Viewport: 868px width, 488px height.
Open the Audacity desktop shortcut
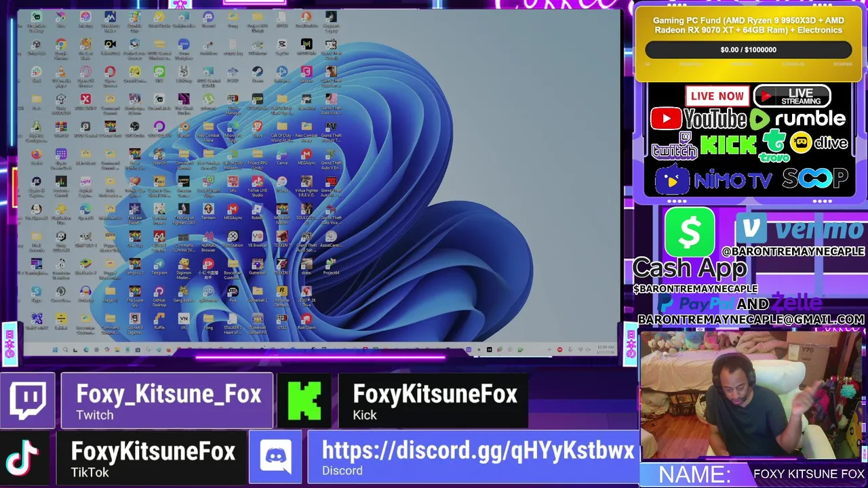tap(85, 291)
